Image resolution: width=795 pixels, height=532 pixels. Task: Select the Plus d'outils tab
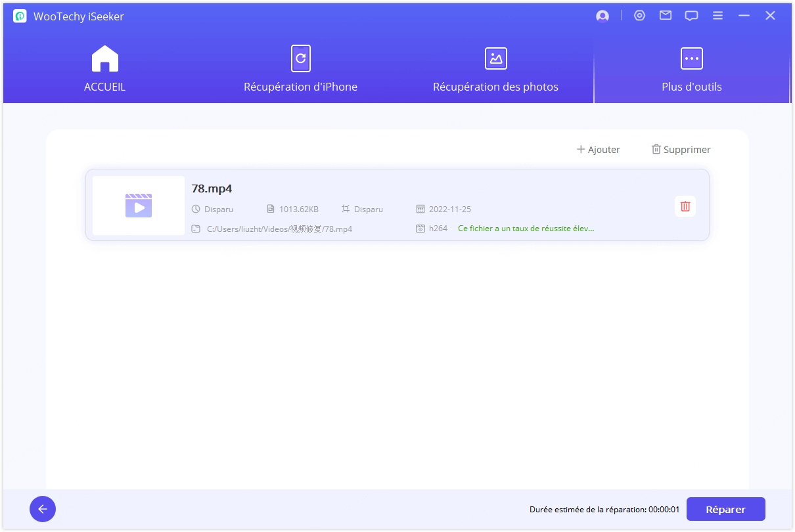point(691,69)
